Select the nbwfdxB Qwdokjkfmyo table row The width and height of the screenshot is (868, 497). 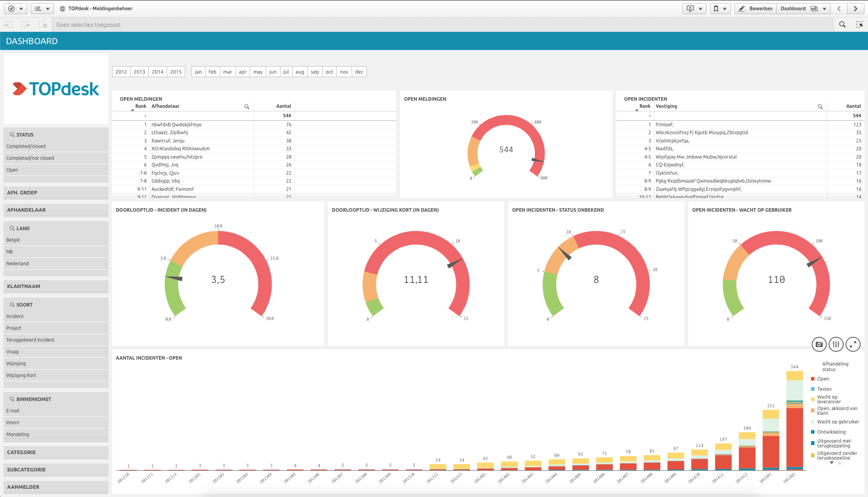click(x=254, y=125)
